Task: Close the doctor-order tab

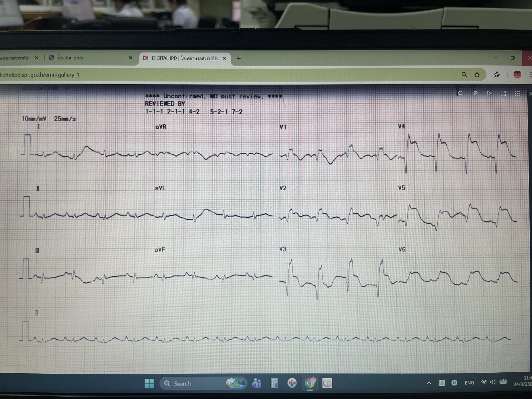Action: pos(131,58)
